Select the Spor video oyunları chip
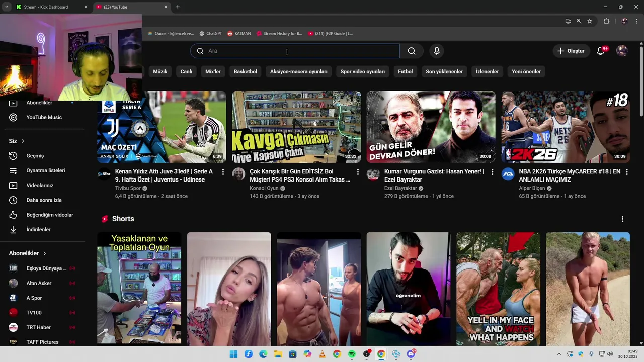The width and height of the screenshot is (644, 362). point(363,71)
